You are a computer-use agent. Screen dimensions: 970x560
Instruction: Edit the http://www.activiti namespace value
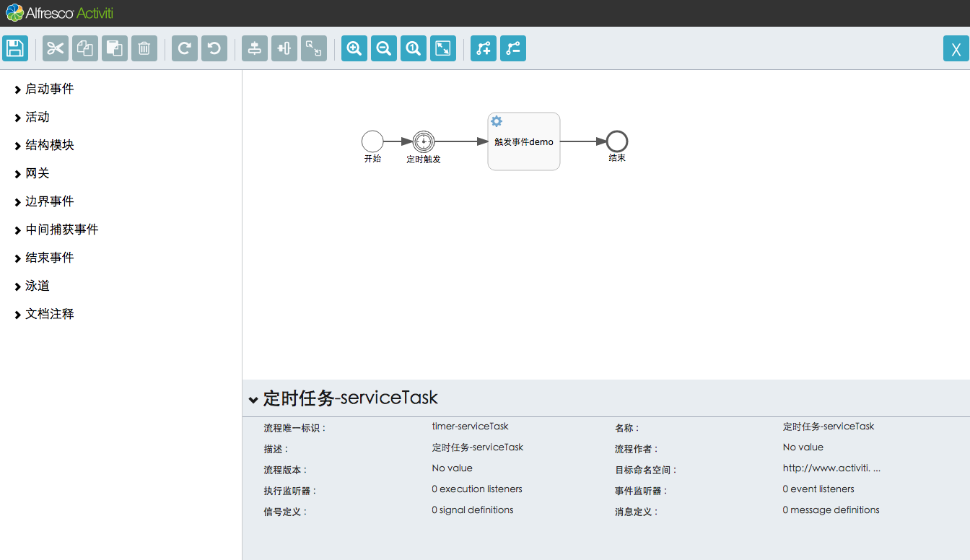(x=831, y=468)
